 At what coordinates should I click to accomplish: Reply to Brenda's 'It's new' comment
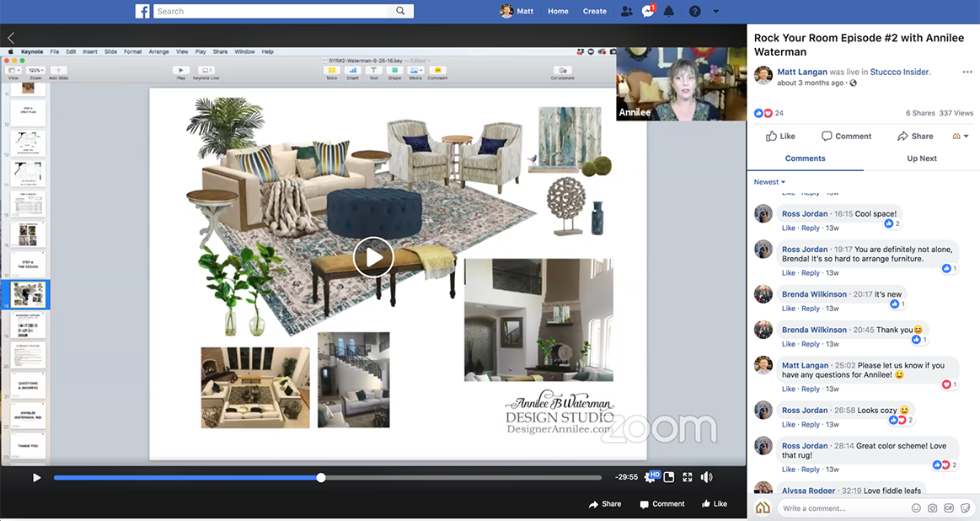coord(810,309)
